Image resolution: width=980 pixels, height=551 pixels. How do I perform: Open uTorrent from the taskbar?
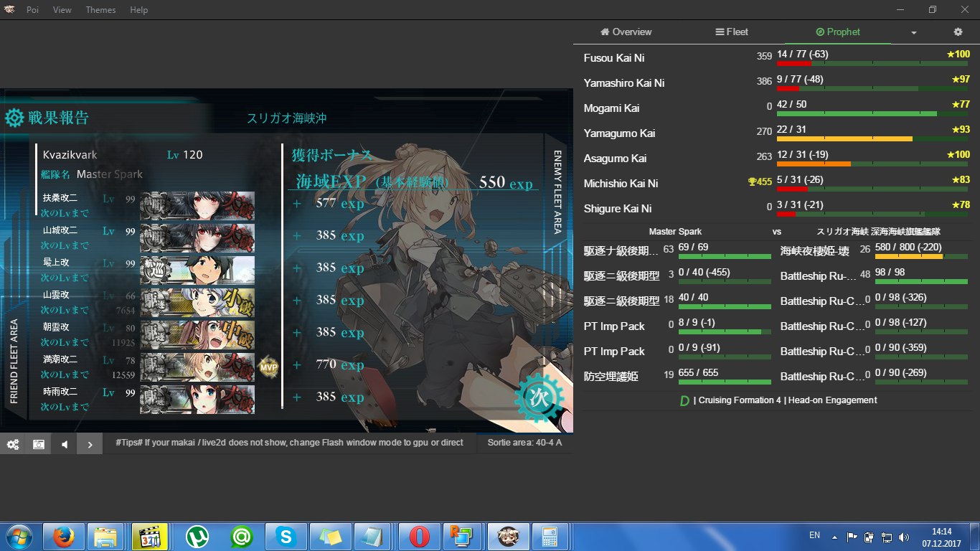(197, 536)
